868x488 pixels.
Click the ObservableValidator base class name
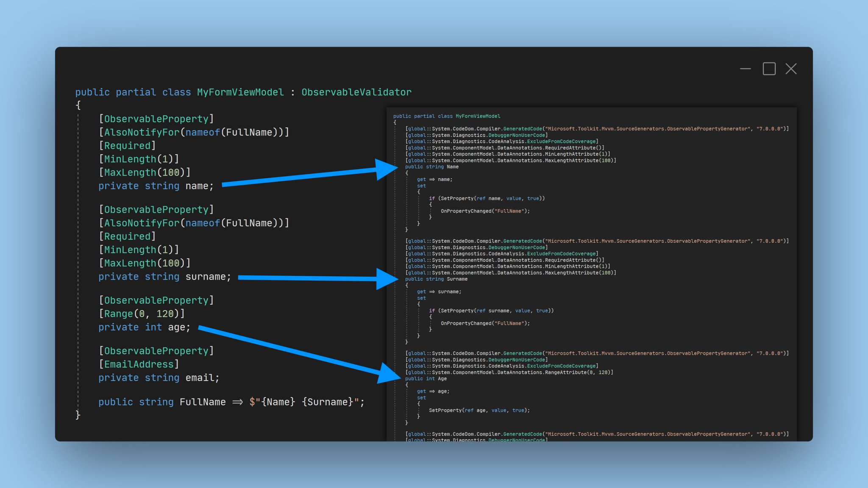pos(356,92)
